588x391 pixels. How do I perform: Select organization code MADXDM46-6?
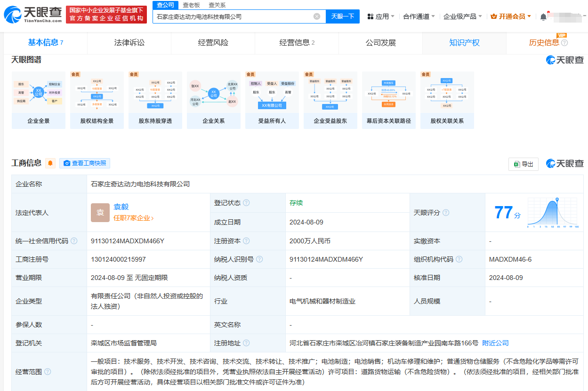(x=510, y=259)
